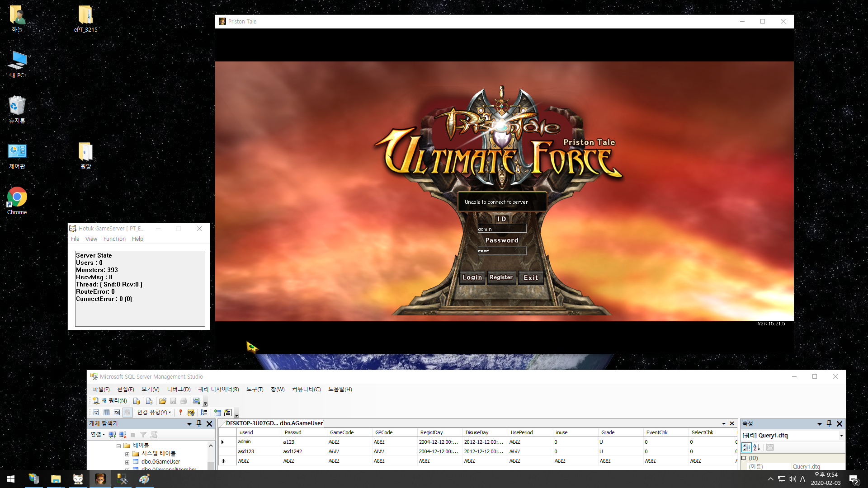Toggle auto-hide pin on 속성 panel
This screenshot has height=488, width=868.
(829, 424)
